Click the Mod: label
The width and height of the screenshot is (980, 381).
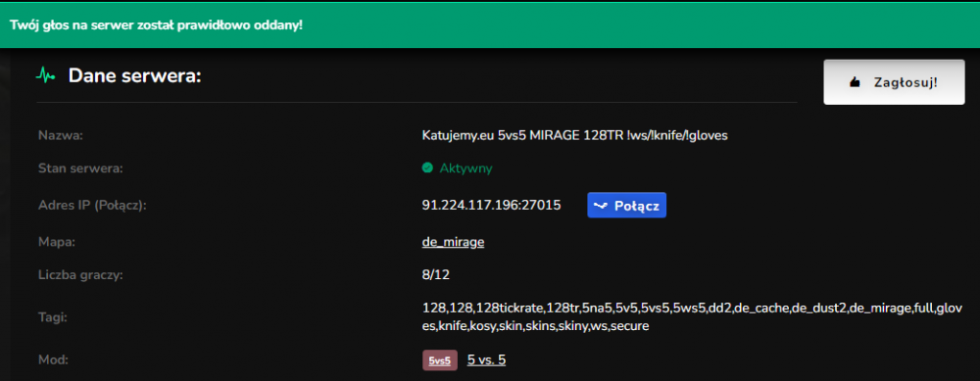(x=53, y=359)
